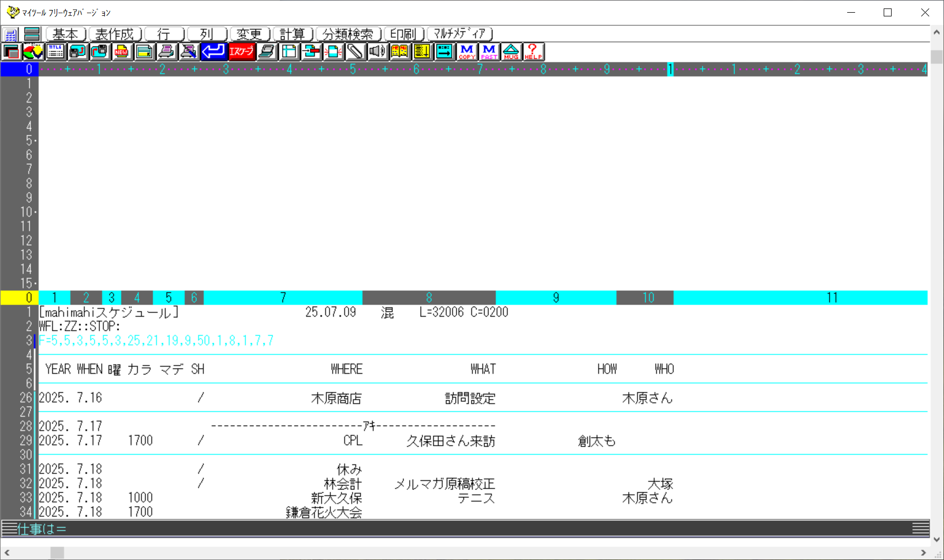This screenshot has width=944, height=560.
Task: Click the paperclip attachment icon
Action: coord(355,52)
